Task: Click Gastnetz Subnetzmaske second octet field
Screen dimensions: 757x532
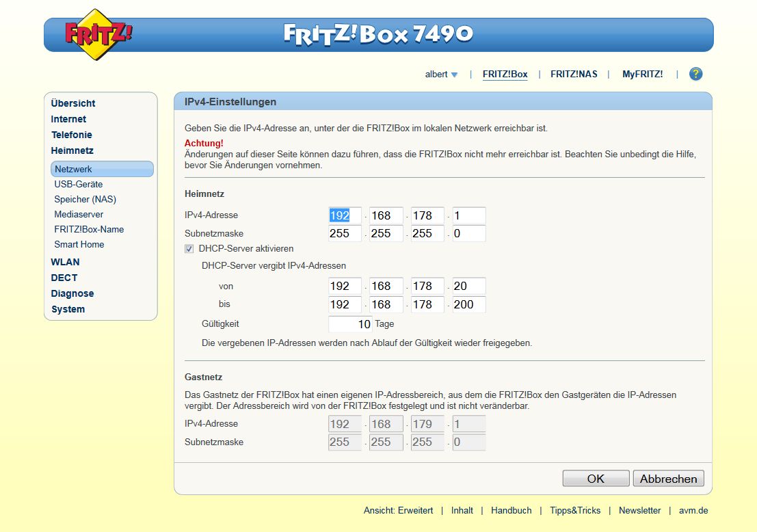Action: click(x=386, y=442)
